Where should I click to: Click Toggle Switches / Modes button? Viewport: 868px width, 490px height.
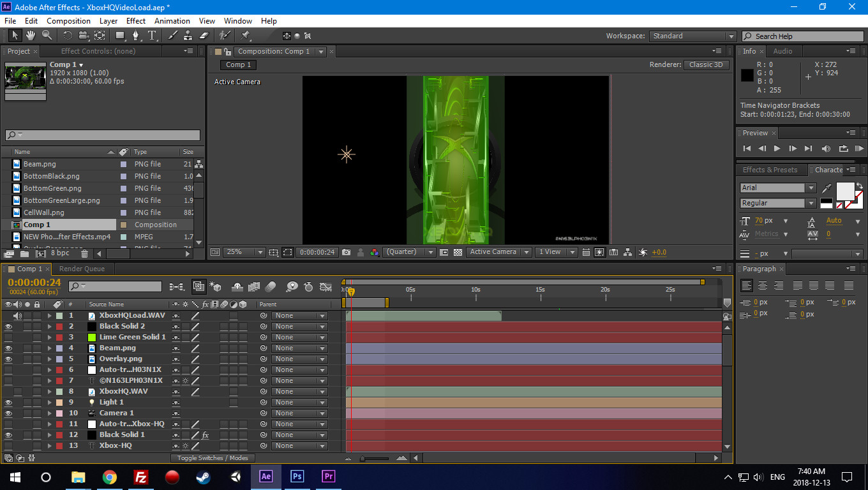pyautogui.click(x=213, y=457)
